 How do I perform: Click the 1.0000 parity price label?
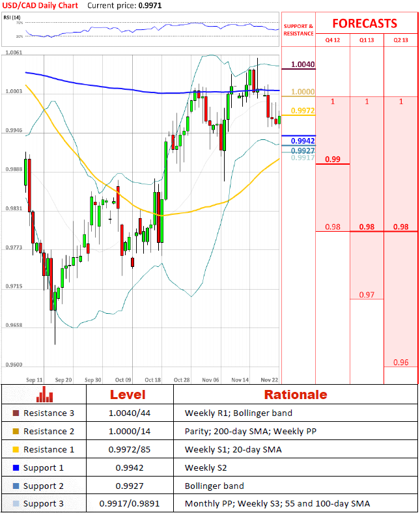tap(303, 92)
